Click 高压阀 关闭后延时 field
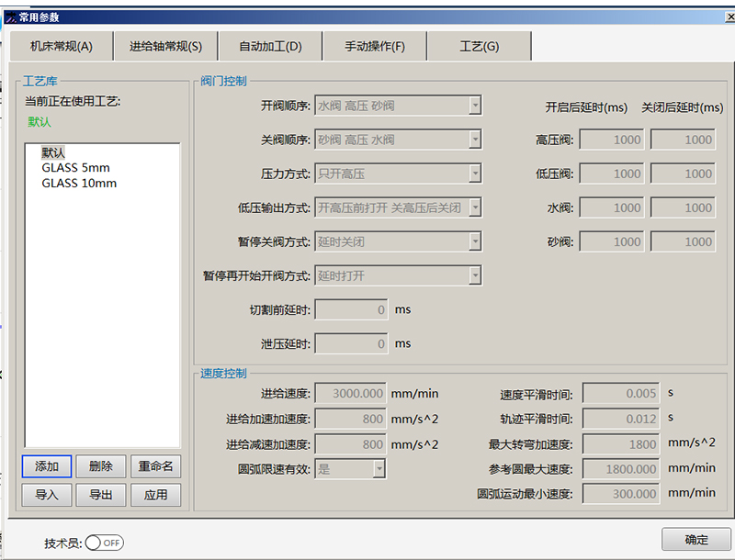735x560 pixels. coord(683,140)
